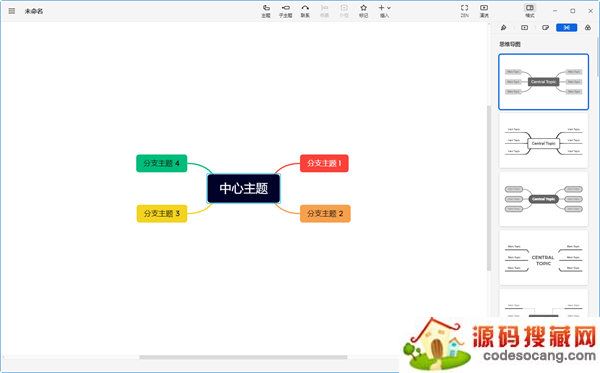Click the 思维导图 section heading

[x=510, y=44]
